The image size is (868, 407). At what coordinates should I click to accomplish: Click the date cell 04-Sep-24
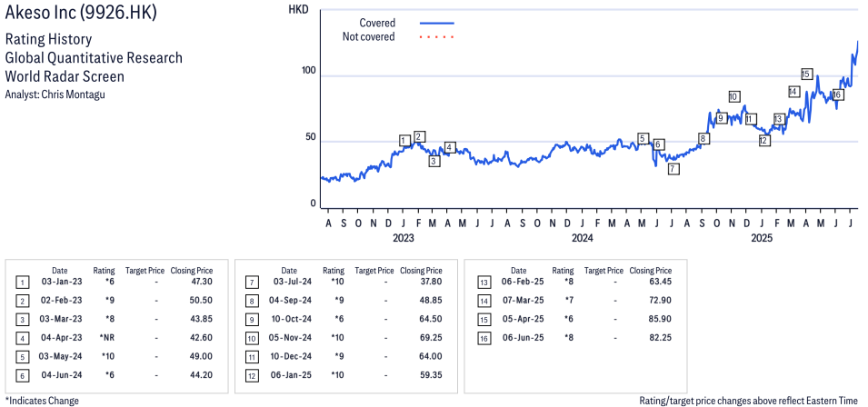pyautogui.click(x=291, y=301)
